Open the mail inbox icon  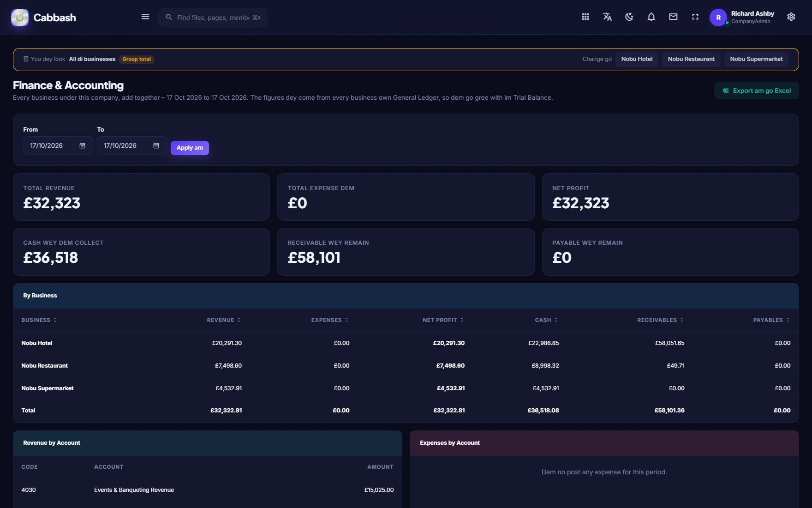pyautogui.click(x=674, y=17)
